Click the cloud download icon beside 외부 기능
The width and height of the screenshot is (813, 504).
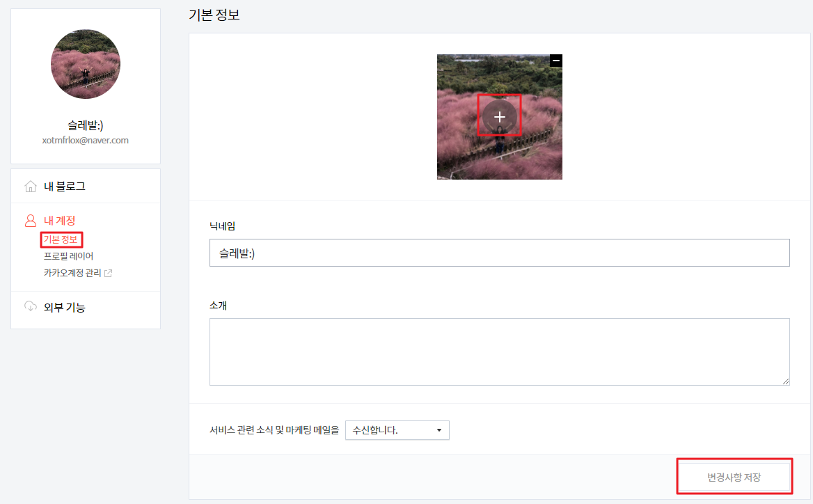(31, 306)
